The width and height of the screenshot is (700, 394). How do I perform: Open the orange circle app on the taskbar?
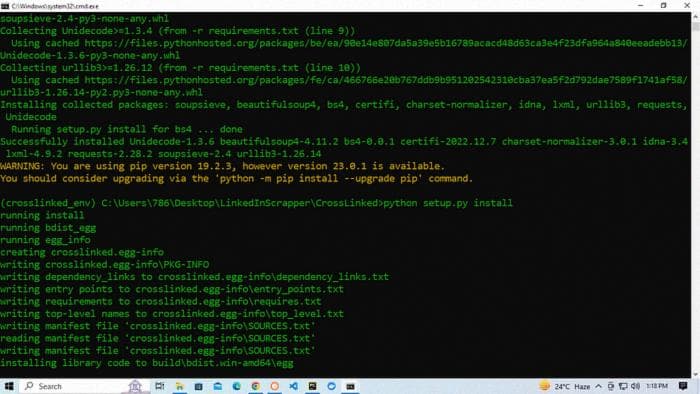pos(275,386)
